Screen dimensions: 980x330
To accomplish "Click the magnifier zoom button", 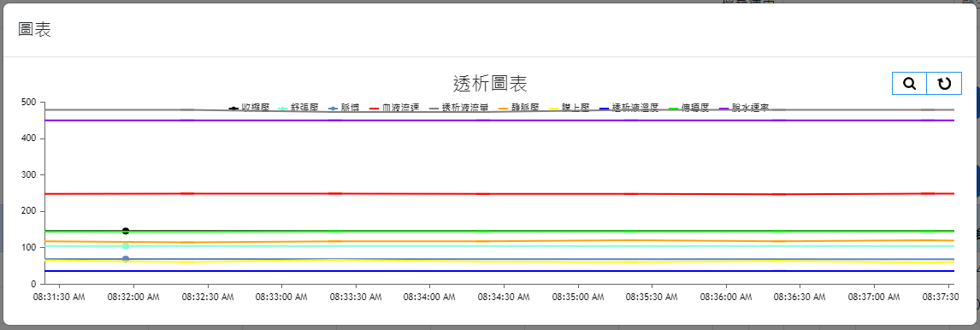I will pyautogui.click(x=909, y=83).
